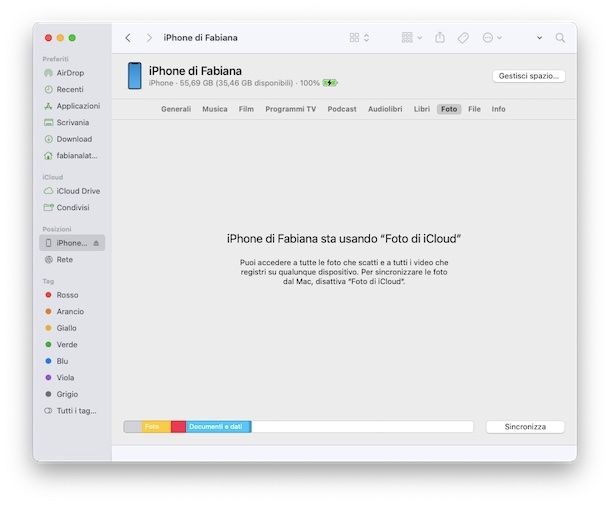Select the Foto tab

449,109
